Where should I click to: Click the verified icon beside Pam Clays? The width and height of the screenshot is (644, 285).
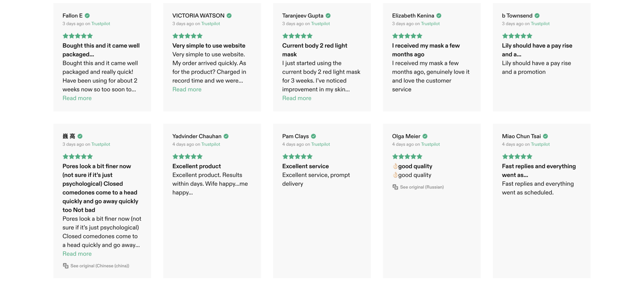tap(313, 136)
